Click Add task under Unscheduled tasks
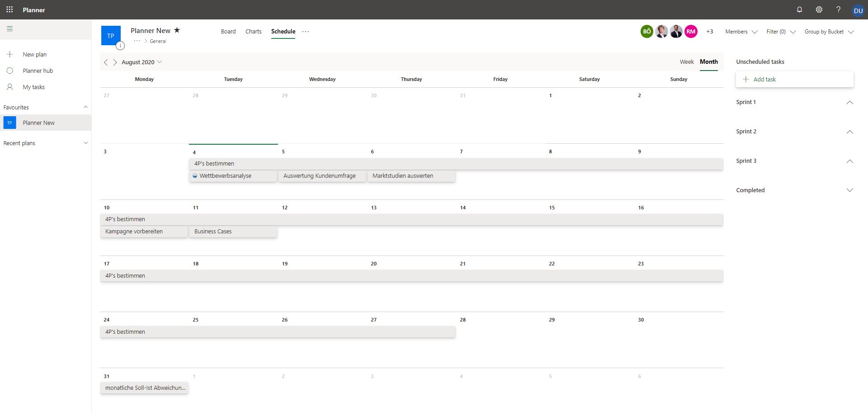Viewport: 868px width, 412px height. [x=764, y=79]
